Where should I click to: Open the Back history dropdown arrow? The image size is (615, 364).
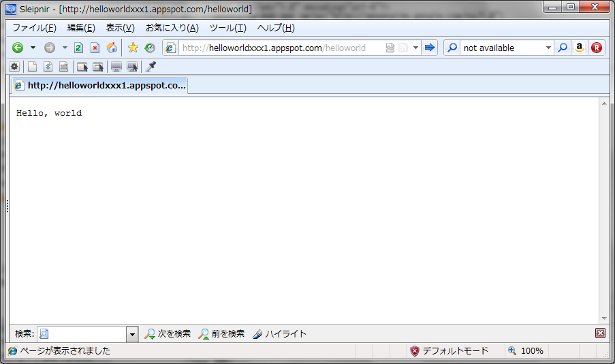[33, 48]
